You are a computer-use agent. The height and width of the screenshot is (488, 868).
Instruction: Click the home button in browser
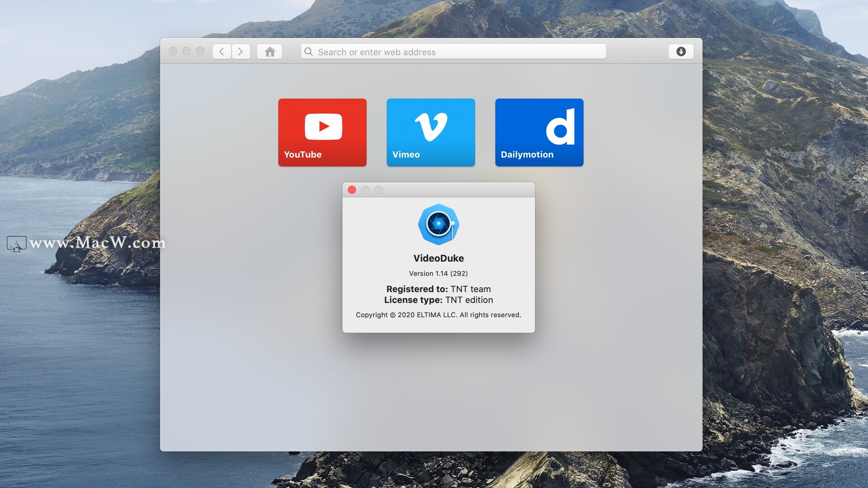269,51
